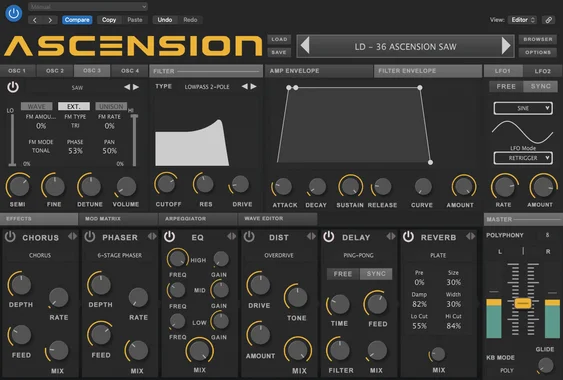
Task: Open the Arpeggiator tab
Action: pyautogui.click(x=198, y=218)
